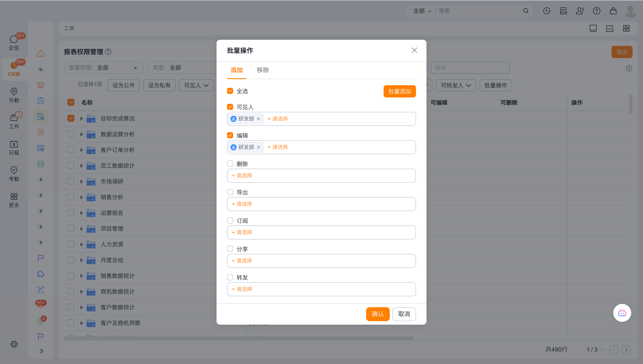643x364 pixels.
Task: Enable the 删除 permission checkbox
Action: pos(230,164)
